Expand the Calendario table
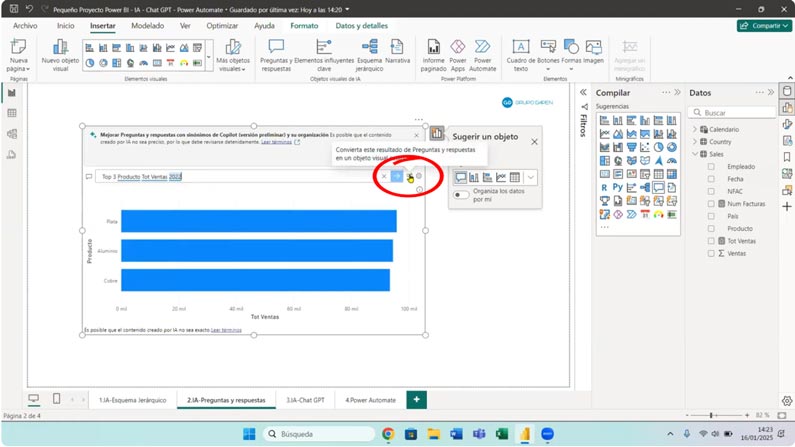The image size is (795, 447). pyautogui.click(x=695, y=129)
